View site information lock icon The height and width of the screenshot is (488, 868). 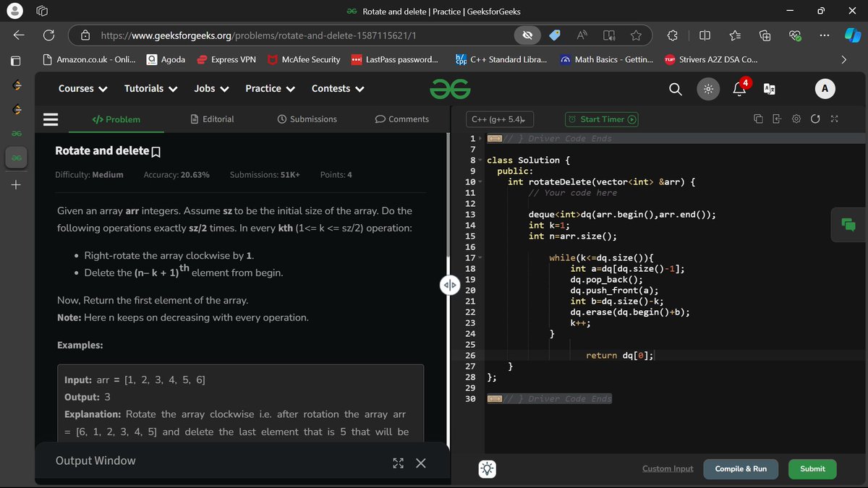pyautogui.click(x=85, y=35)
